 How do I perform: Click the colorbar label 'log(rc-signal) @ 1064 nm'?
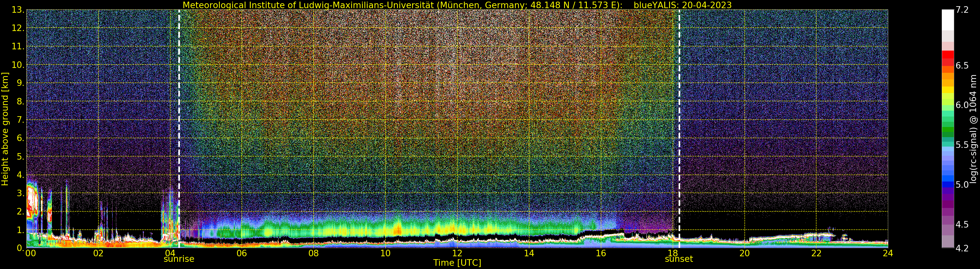[973, 129]
